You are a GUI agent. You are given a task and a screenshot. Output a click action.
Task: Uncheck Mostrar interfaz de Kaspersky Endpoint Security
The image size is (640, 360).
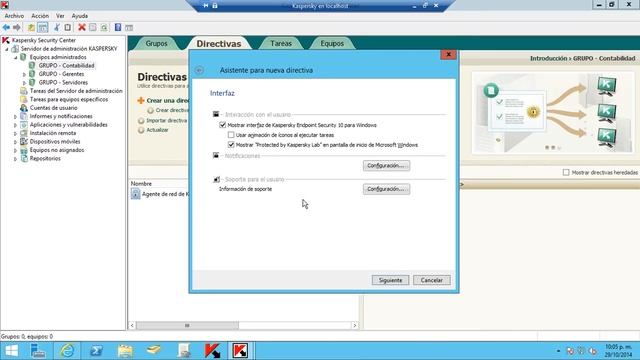point(222,125)
